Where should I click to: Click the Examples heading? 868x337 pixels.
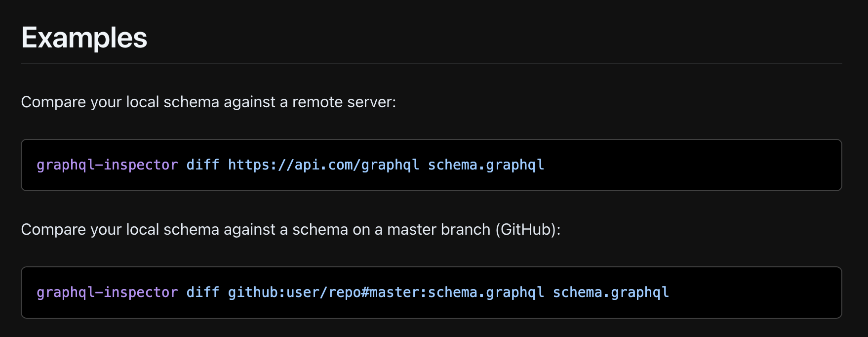click(x=84, y=38)
